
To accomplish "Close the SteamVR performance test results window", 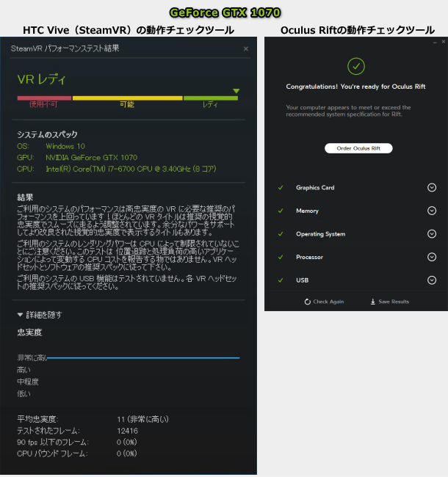I will pos(245,49).
